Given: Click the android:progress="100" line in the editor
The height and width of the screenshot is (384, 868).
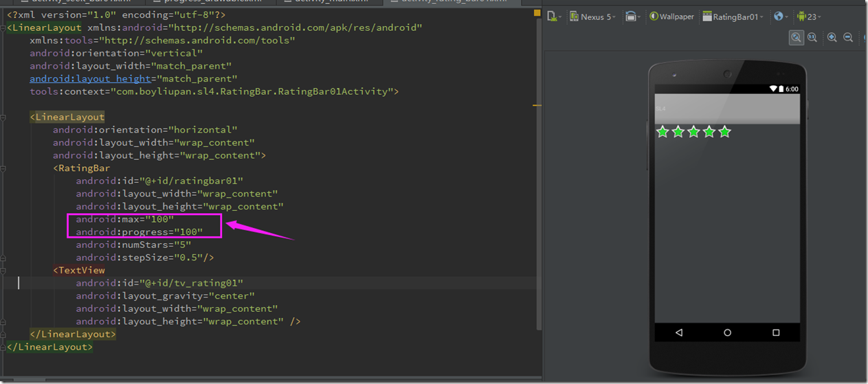Looking at the screenshot, I should pos(139,232).
